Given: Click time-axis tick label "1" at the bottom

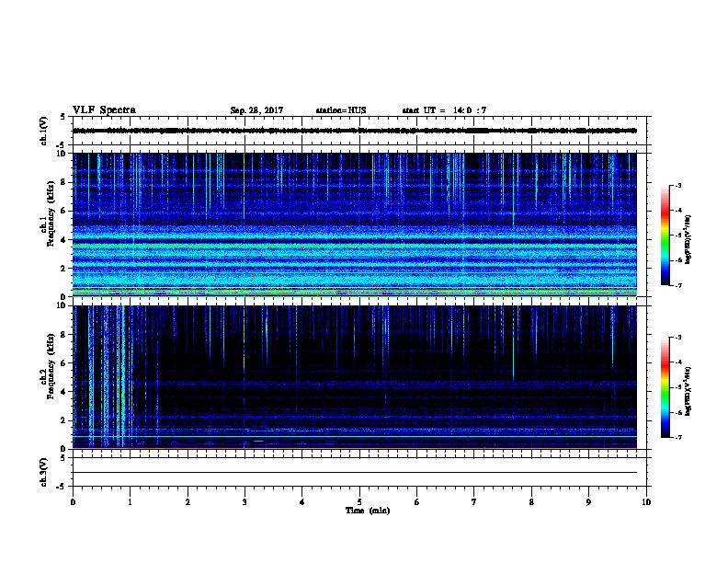Looking at the screenshot, I should [130, 502].
